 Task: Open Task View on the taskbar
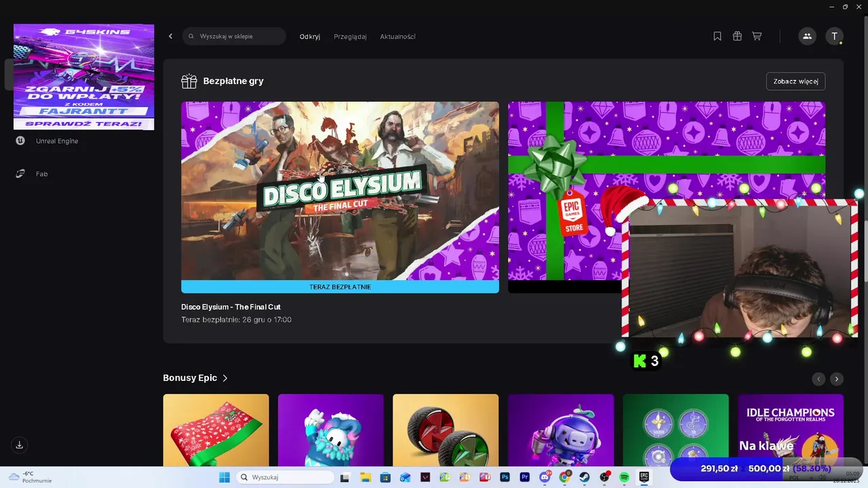[x=344, y=478]
